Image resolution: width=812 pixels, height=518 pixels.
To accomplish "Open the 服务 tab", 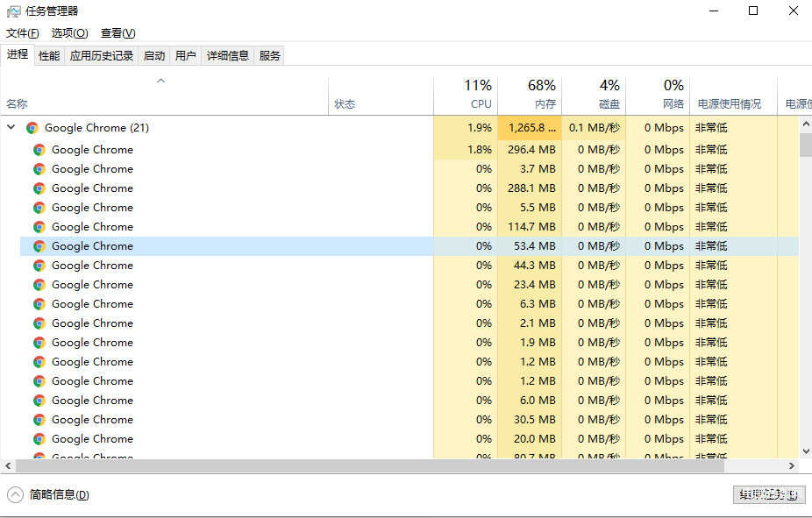I will 269,56.
